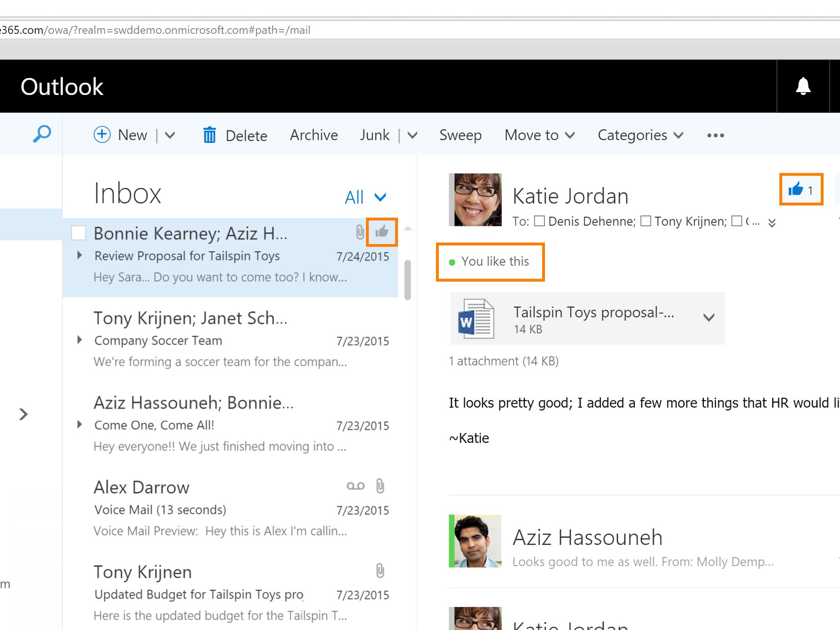Open the notifications bell
840x630 pixels.
[x=803, y=86]
